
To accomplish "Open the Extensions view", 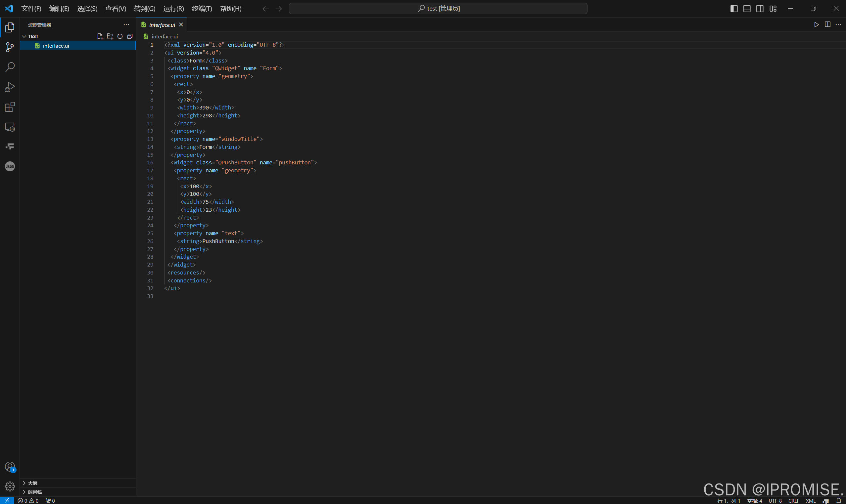I will tap(10, 107).
